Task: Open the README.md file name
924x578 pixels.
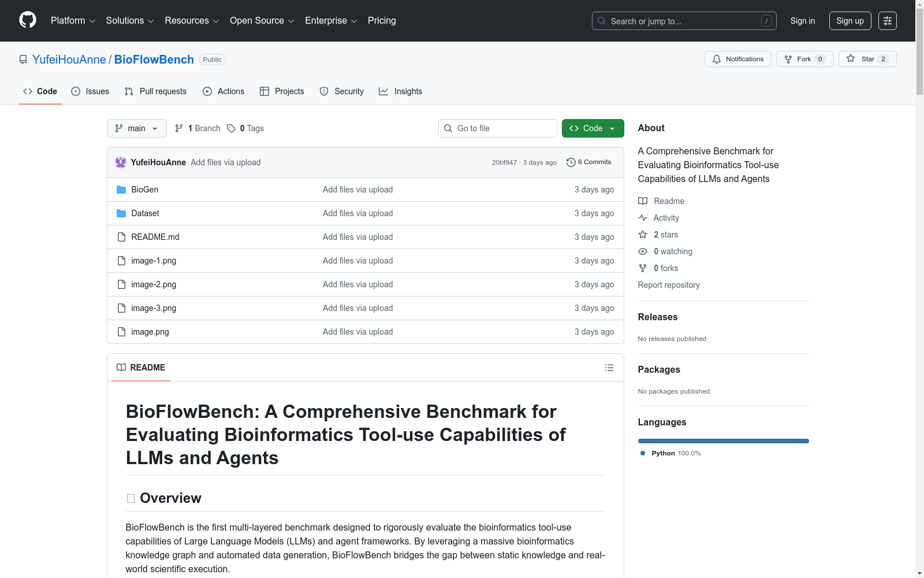Action: [x=155, y=237]
